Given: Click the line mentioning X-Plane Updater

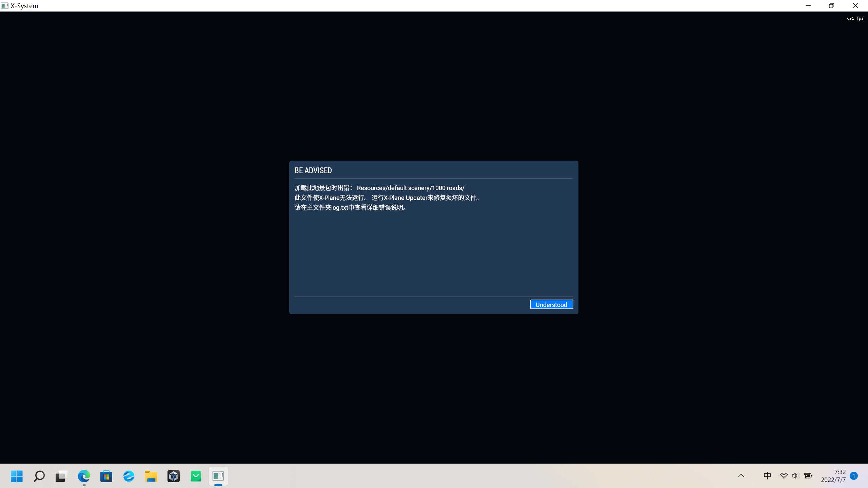Looking at the screenshot, I should [387, 198].
